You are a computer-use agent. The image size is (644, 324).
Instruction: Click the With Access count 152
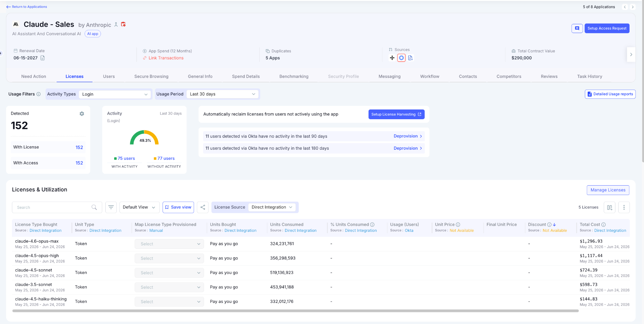[79, 163]
